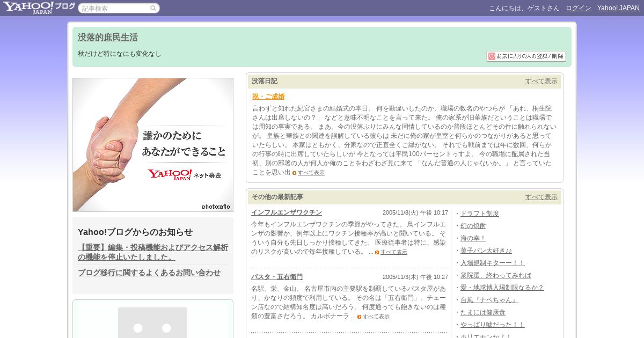Click the gray profile avatar placeholder

(x=152, y=322)
